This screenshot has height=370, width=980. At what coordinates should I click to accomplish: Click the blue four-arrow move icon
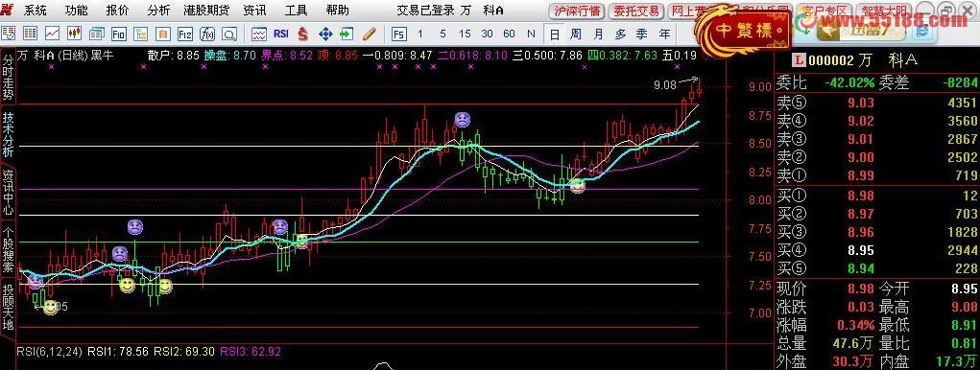325,34
